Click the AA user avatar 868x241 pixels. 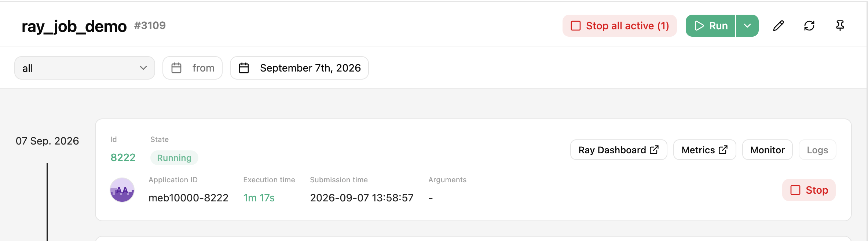(122, 190)
